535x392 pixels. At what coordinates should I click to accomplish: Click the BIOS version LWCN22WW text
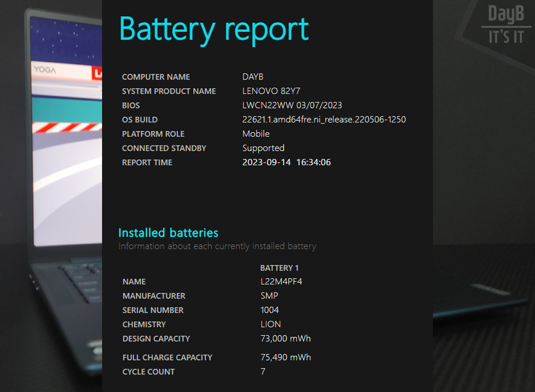tap(292, 106)
